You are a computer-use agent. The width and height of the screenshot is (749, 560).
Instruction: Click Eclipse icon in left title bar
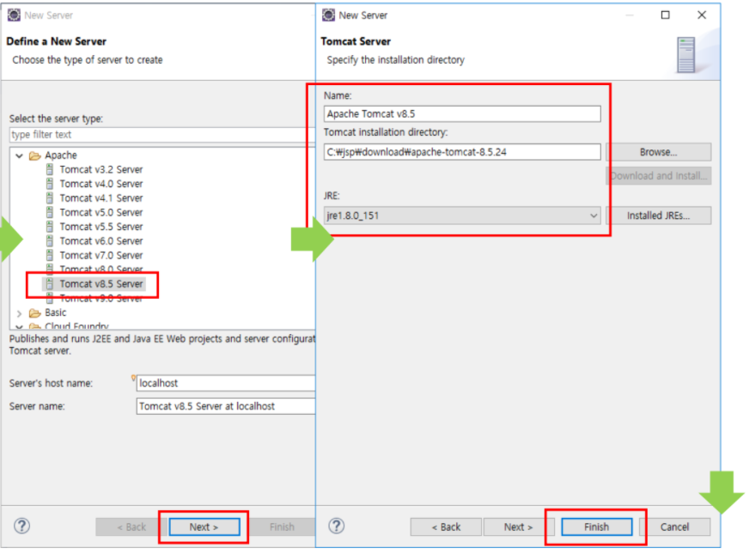(x=14, y=15)
